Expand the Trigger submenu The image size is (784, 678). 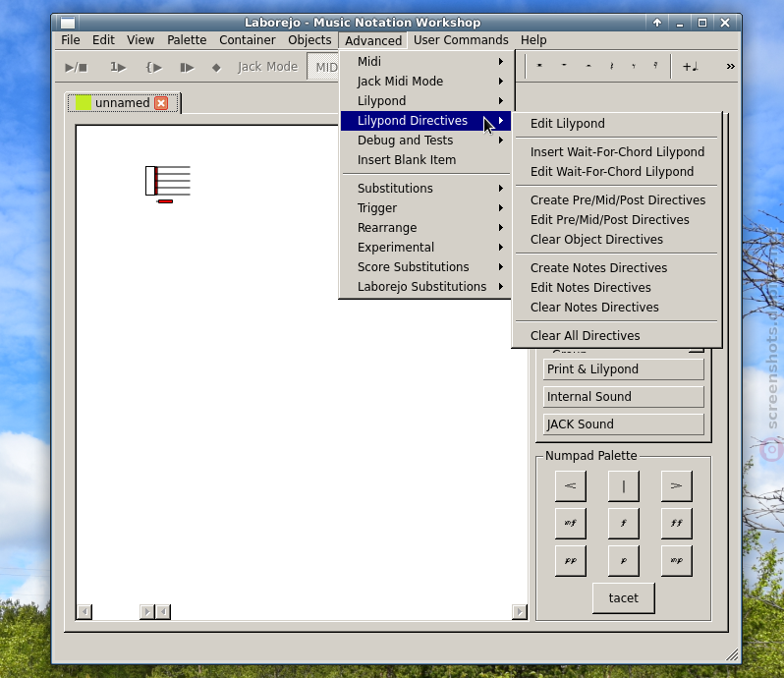426,208
